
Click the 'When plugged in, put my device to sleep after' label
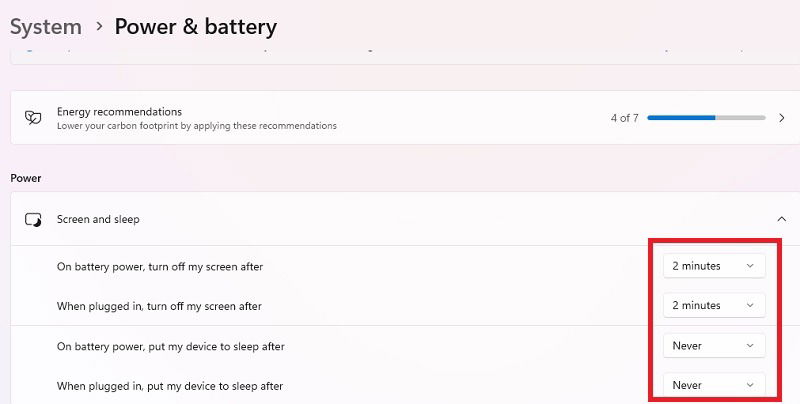tap(170, 386)
